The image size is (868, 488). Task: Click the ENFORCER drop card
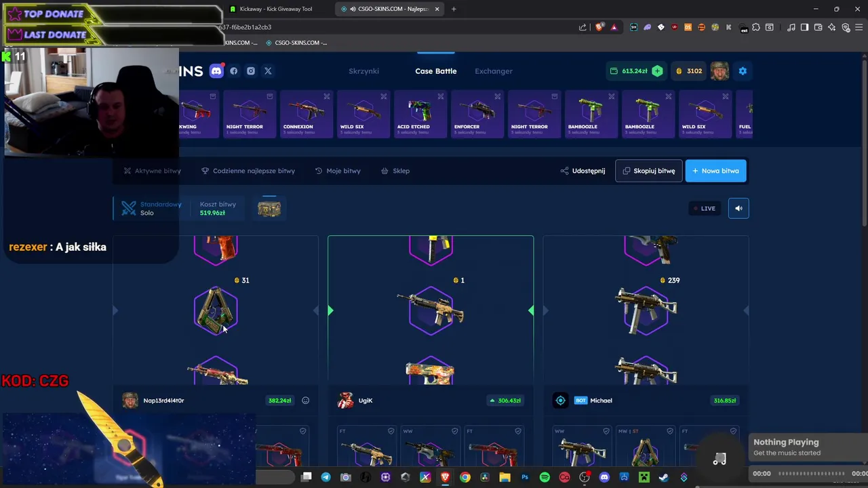pyautogui.click(x=477, y=114)
